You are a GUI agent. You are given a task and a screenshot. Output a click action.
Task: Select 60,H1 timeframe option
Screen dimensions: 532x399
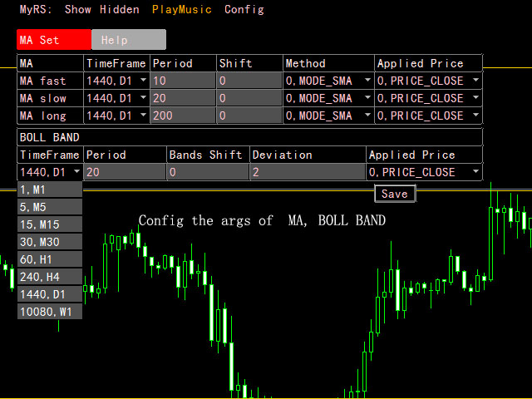tap(50, 259)
